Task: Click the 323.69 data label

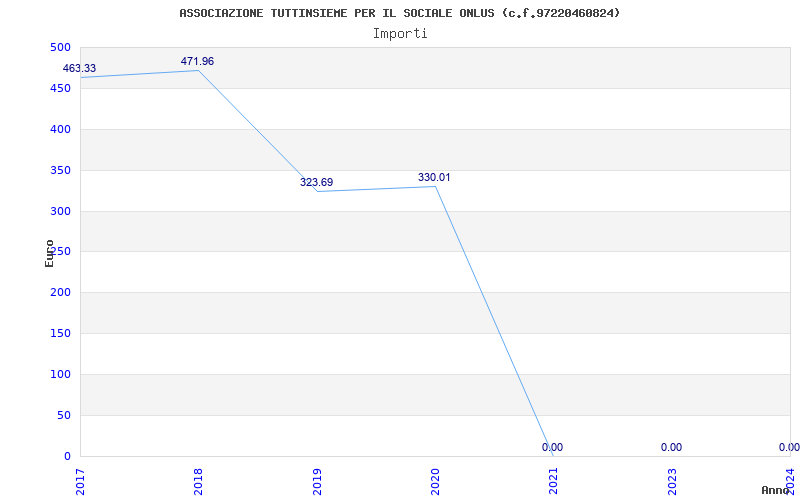Action: [x=316, y=182]
